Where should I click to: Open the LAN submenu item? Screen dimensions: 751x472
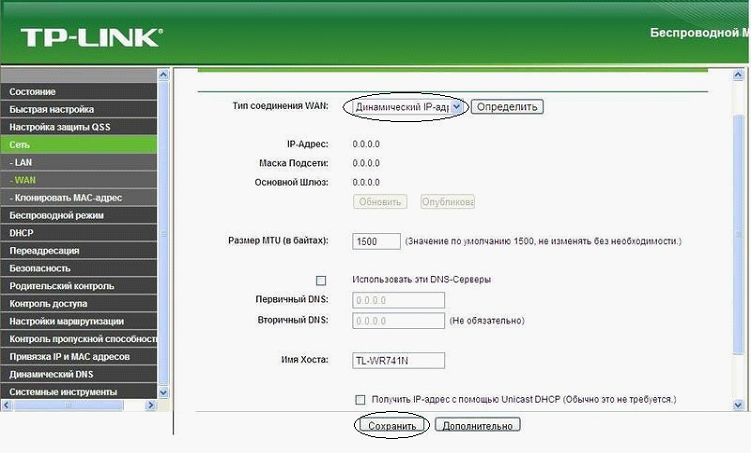(79, 162)
